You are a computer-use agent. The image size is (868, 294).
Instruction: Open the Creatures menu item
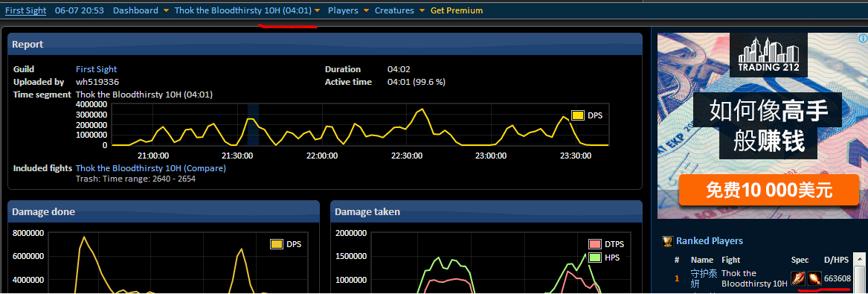pyautogui.click(x=394, y=10)
